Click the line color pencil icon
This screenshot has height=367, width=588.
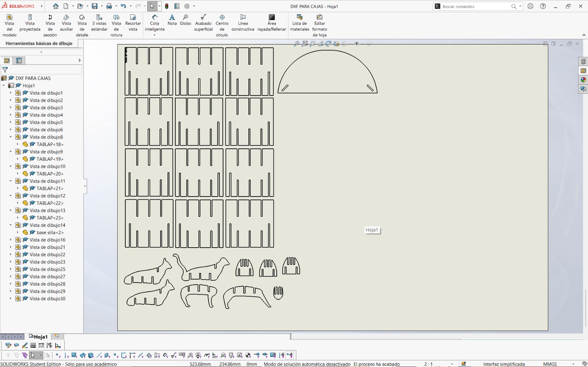[25, 345]
